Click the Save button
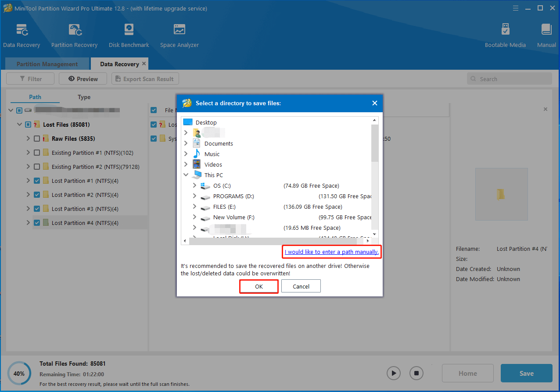This screenshot has width=560, height=392. click(x=526, y=373)
